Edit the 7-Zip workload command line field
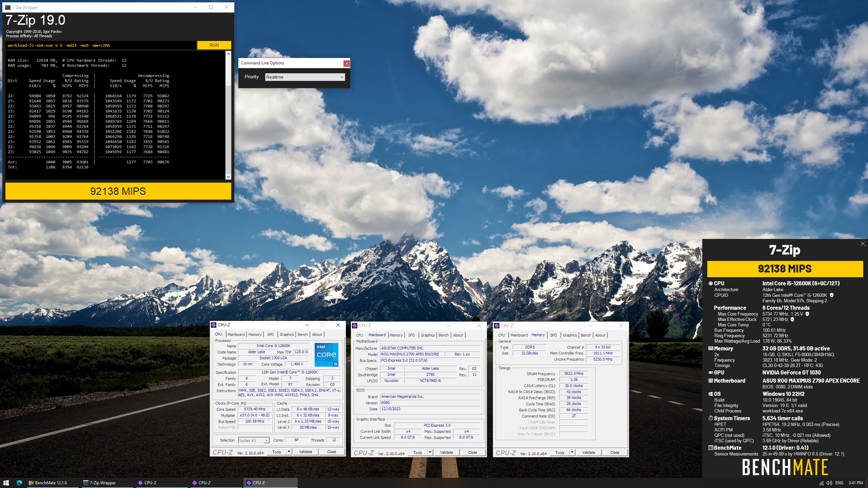 100,45
